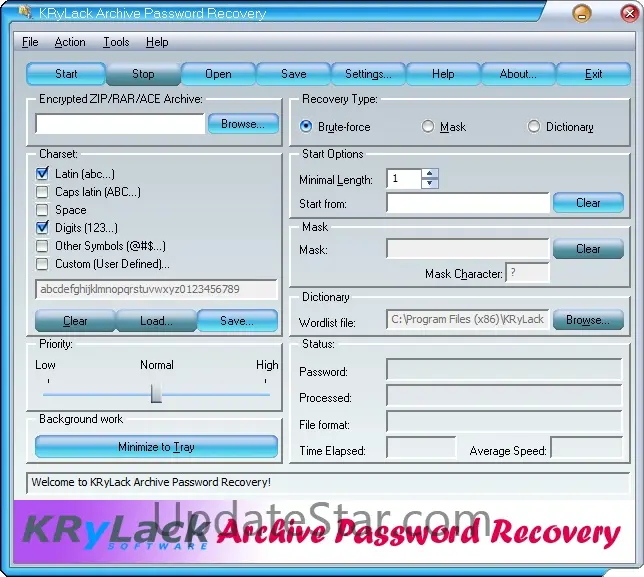Open Settings... from the toolbar
The image size is (644, 577).
368,74
